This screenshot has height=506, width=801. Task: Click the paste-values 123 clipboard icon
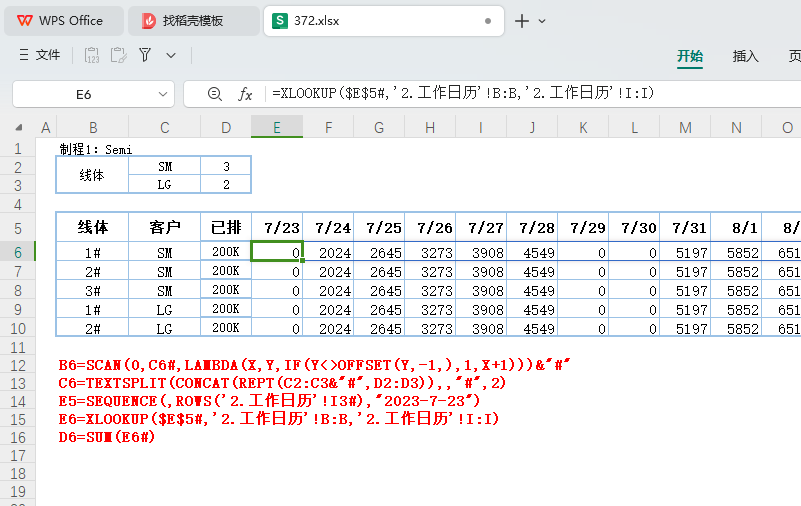point(92,55)
